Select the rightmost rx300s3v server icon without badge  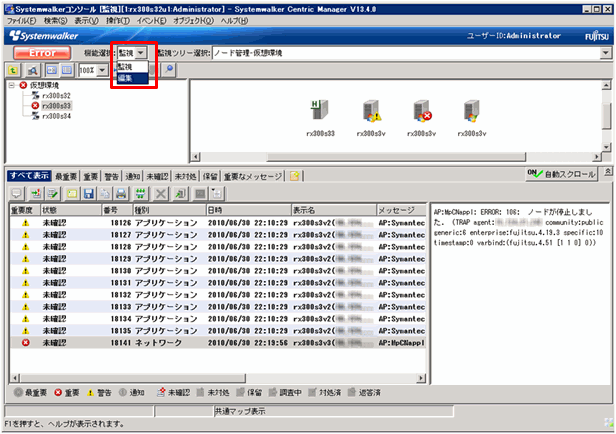pos(472,111)
